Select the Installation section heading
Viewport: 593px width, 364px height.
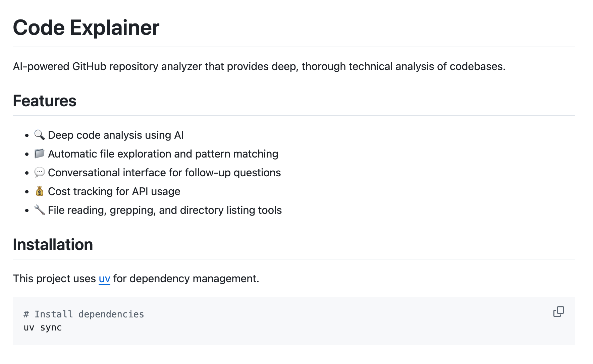tap(53, 245)
